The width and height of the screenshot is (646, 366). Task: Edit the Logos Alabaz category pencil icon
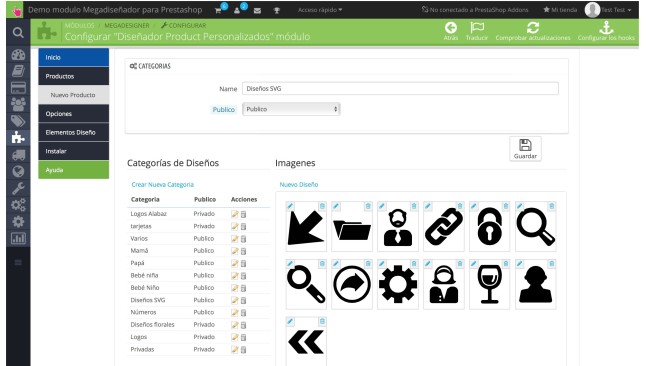click(235, 214)
